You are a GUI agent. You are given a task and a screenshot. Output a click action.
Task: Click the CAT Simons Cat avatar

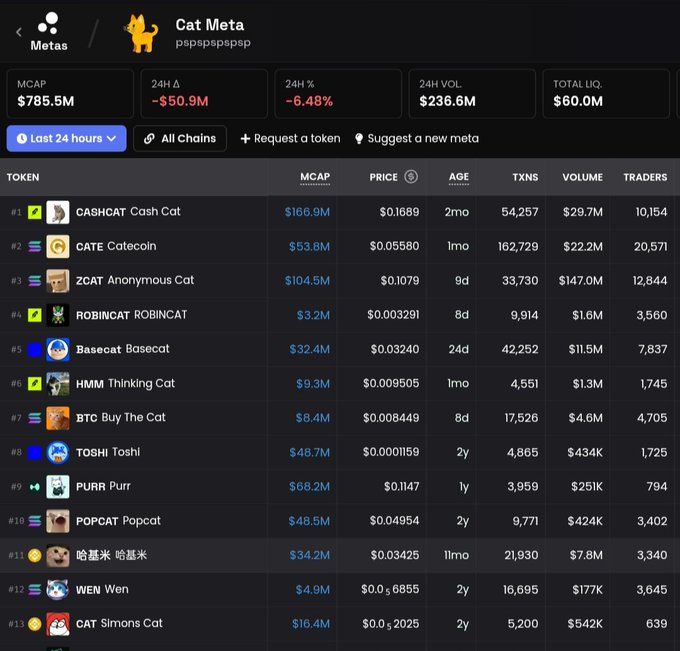[x=58, y=624]
